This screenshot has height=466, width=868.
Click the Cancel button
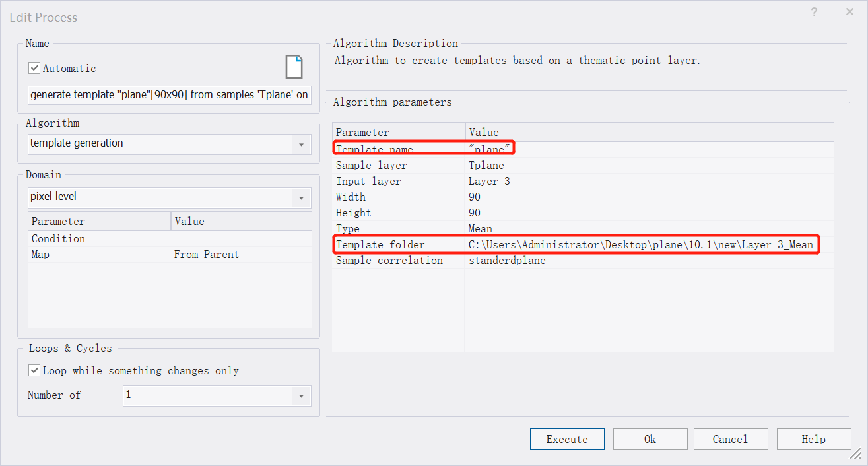pyautogui.click(x=729, y=439)
